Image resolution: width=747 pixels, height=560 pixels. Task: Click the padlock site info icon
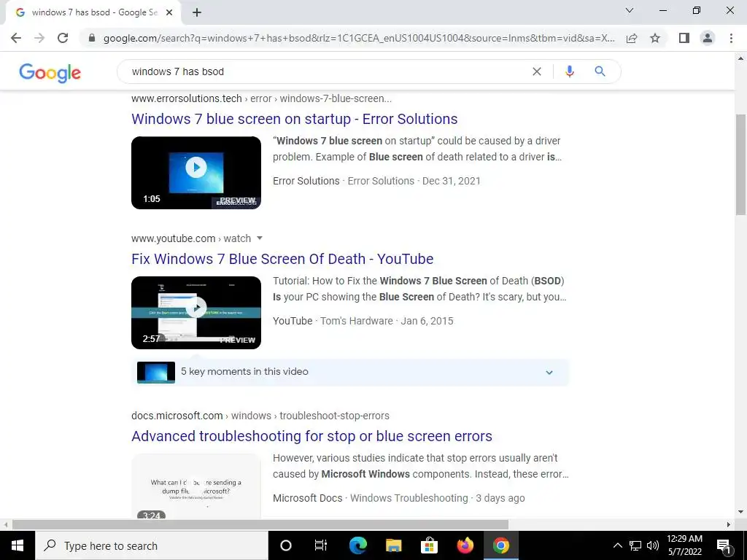click(92, 38)
